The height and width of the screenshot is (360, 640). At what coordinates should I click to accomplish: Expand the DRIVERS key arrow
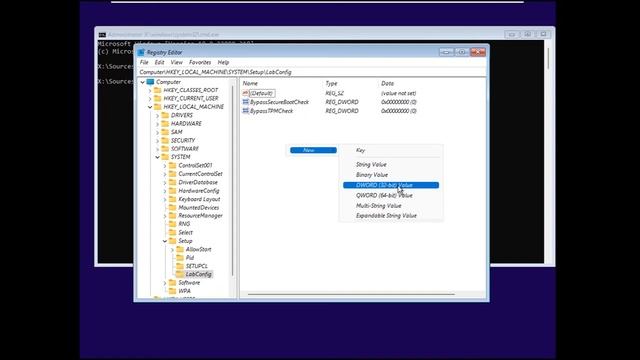[158, 116]
